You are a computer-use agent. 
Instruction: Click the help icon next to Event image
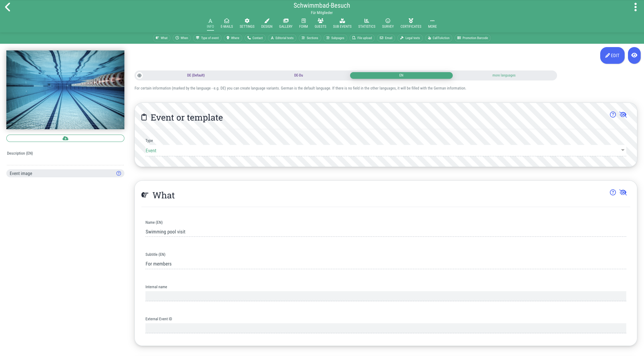[x=118, y=173]
